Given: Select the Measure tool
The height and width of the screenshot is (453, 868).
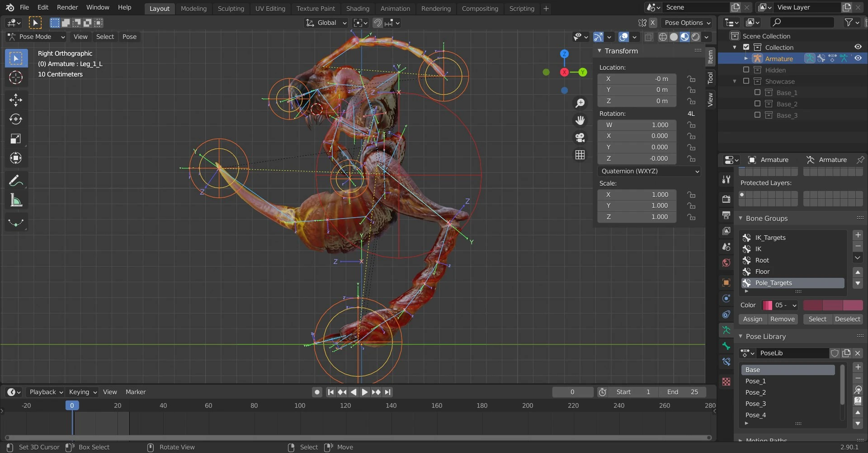Looking at the screenshot, I should [x=16, y=200].
